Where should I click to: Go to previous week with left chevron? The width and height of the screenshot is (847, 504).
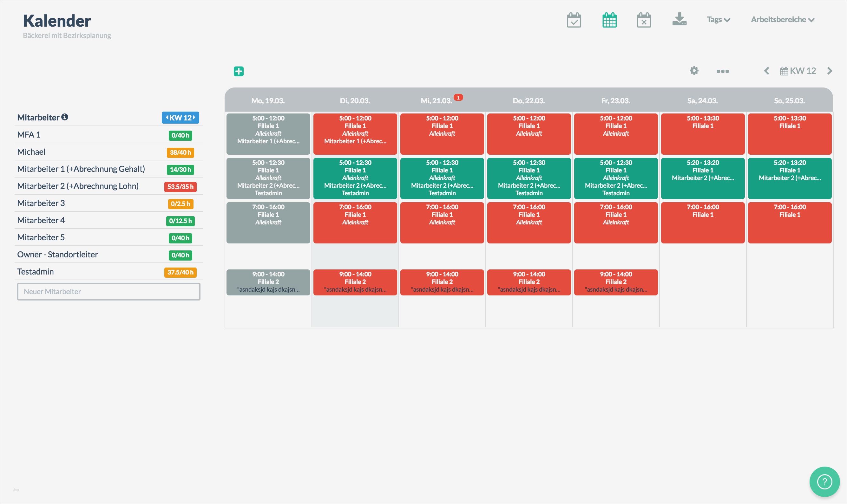coord(766,71)
